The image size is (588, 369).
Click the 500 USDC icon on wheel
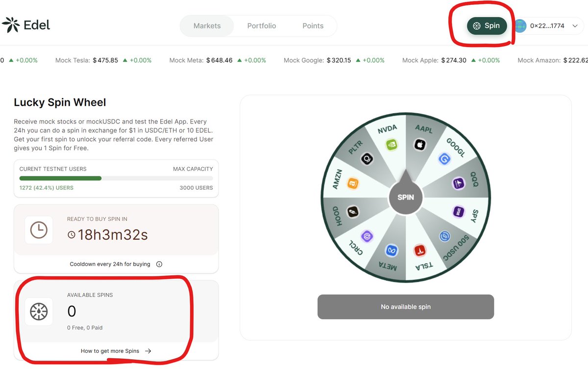tap(444, 236)
